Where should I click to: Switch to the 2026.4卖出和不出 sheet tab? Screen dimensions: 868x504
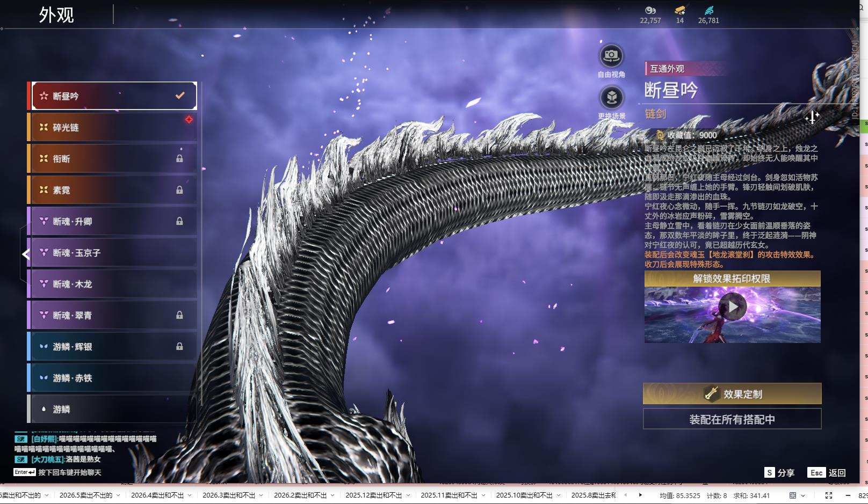[157, 495]
